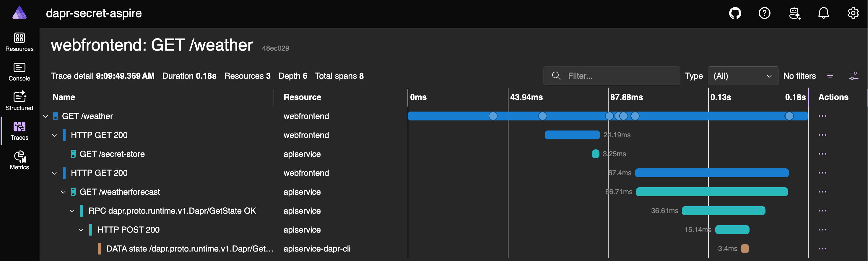Viewport: 868px width, 261px height.
Task: Open the view options sliders icon
Action: (x=854, y=76)
